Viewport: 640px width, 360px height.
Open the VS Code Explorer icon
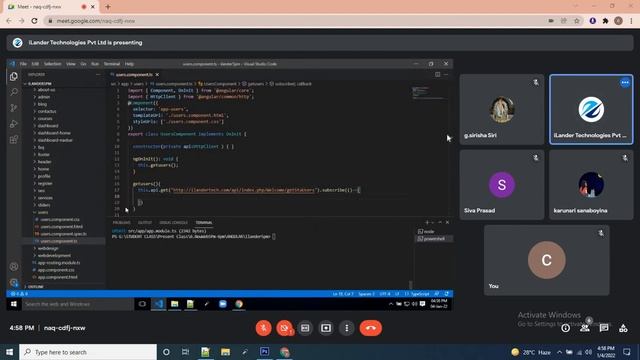click(x=14, y=77)
